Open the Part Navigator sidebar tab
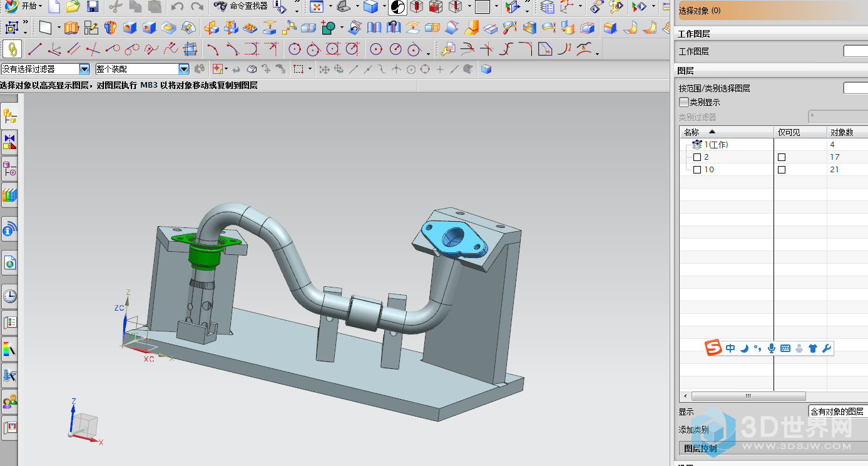The width and height of the screenshot is (868, 466). click(9, 168)
